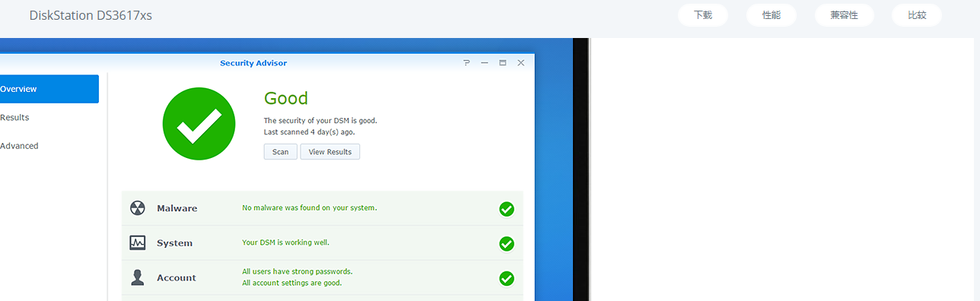980x301 pixels.
Task: Maximize the Security Advisor window
Action: [x=503, y=63]
